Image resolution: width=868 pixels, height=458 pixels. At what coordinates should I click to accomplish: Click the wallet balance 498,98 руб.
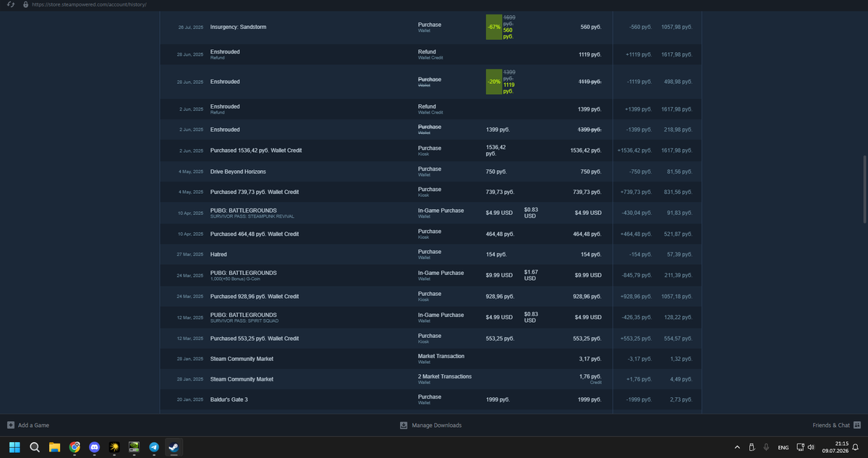pos(678,82)
